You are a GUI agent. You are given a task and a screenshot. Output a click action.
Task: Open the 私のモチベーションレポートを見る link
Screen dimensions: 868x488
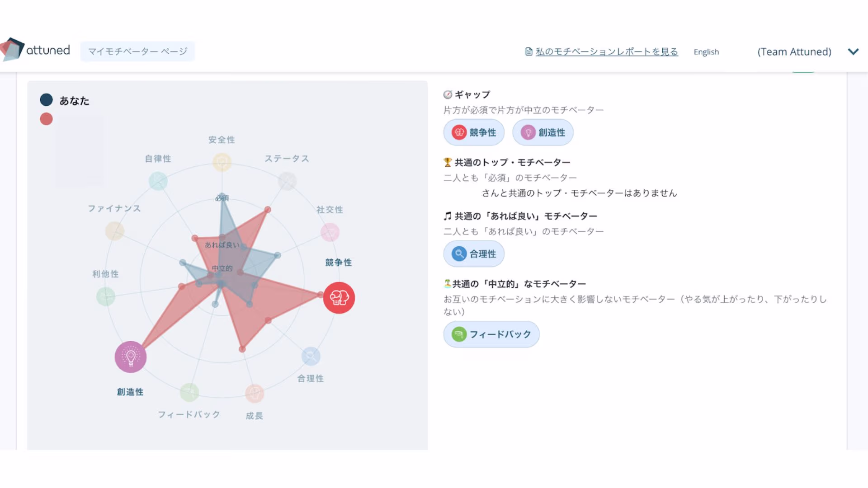click(x=607, y=52)
